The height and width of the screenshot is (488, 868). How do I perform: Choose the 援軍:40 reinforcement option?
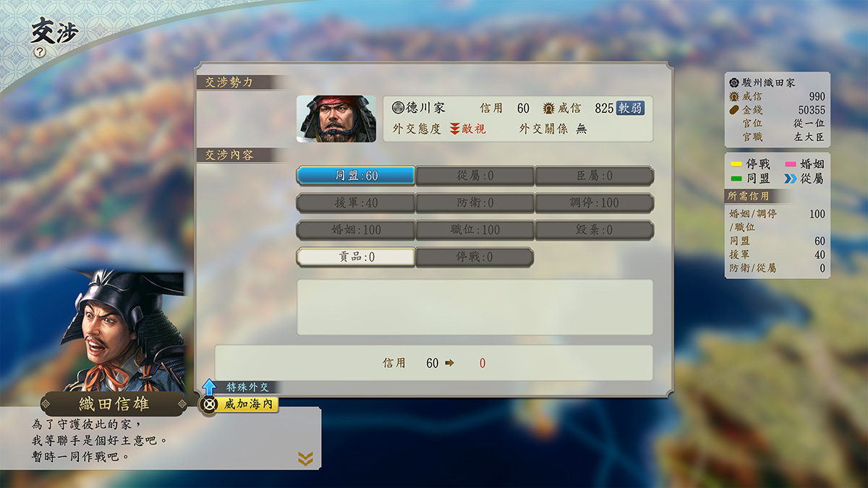click(x=356, y=202)
